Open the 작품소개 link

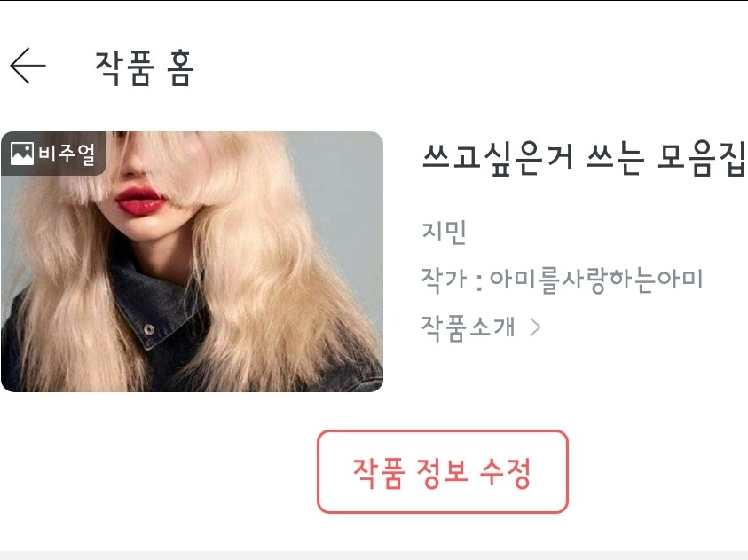tap(468, 327)
